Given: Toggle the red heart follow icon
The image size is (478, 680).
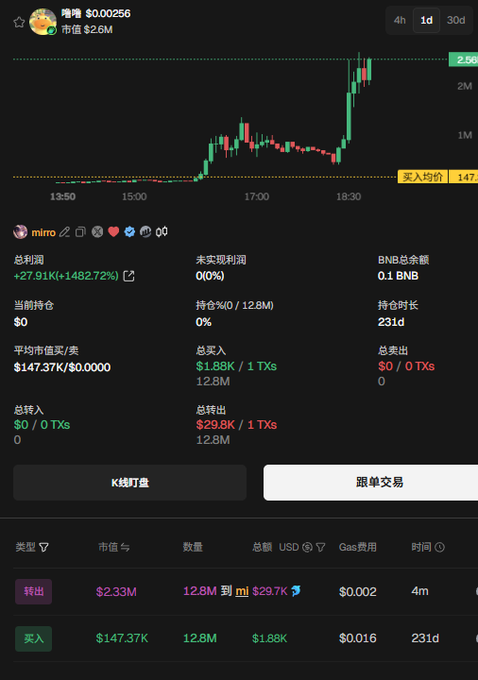Looking at the screenshot, I should pos(114,232).
